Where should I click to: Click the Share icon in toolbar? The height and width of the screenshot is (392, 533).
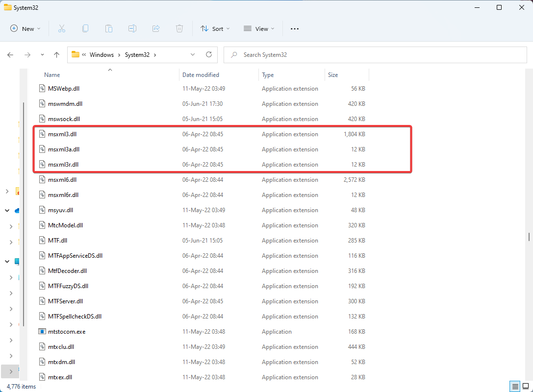156,29
